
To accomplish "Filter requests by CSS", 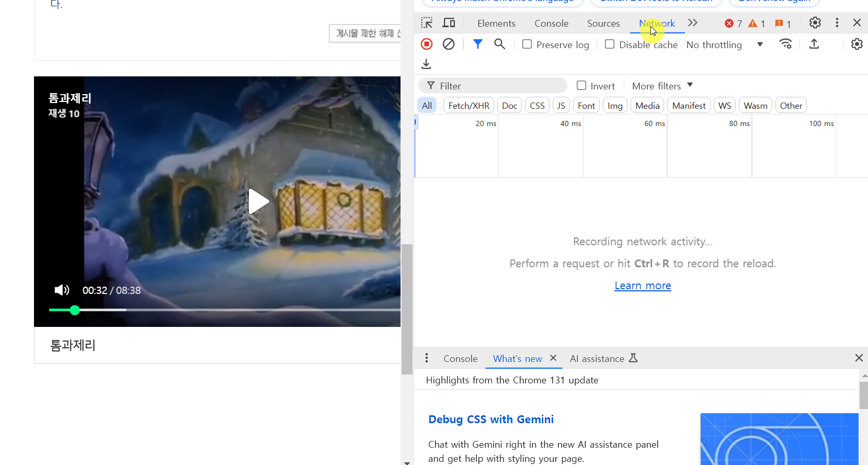I will 537,106.
